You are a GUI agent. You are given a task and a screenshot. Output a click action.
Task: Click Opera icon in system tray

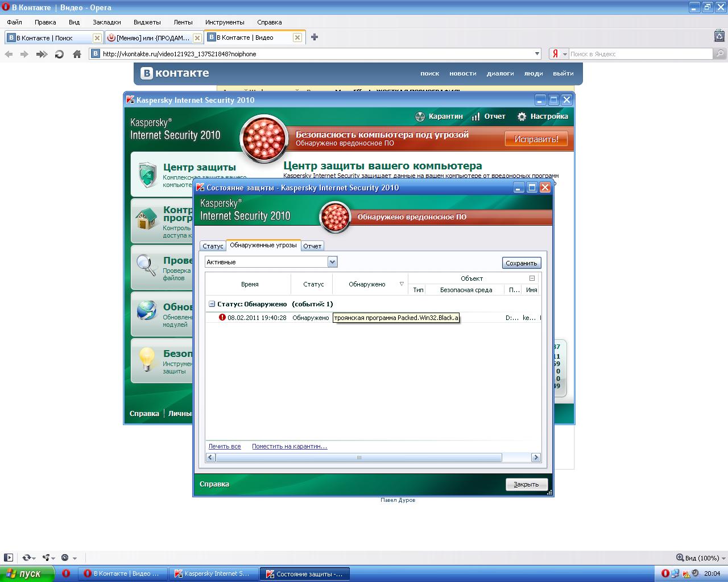pos(665,573)
